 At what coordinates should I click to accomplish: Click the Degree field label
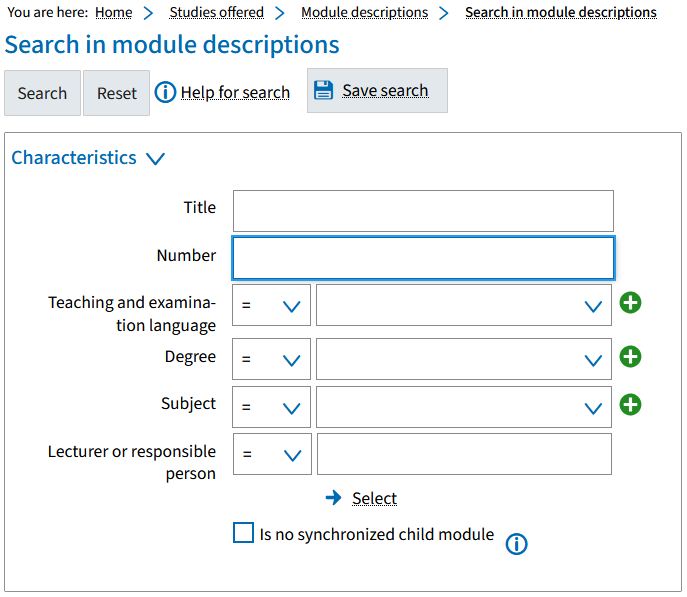point(190,357)
